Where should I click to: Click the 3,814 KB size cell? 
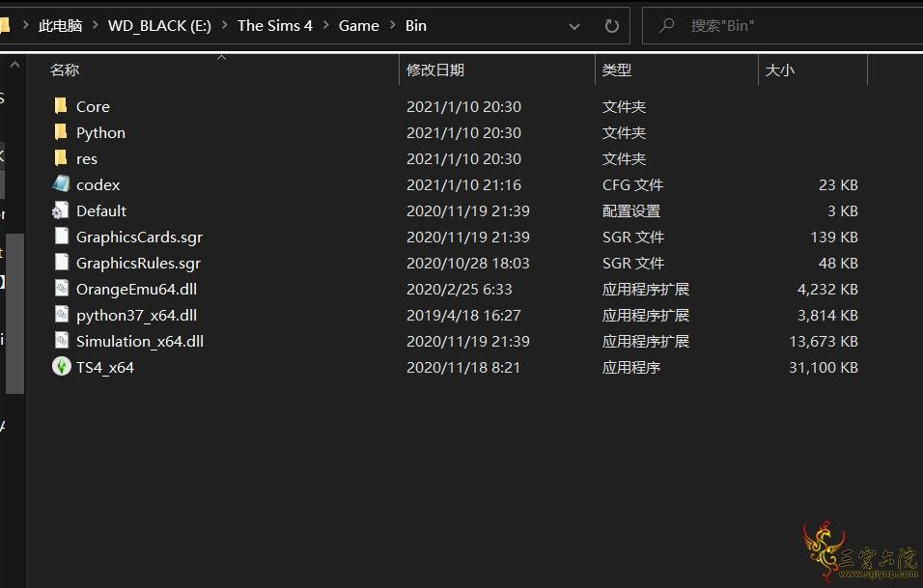click(x=827, y=315)
